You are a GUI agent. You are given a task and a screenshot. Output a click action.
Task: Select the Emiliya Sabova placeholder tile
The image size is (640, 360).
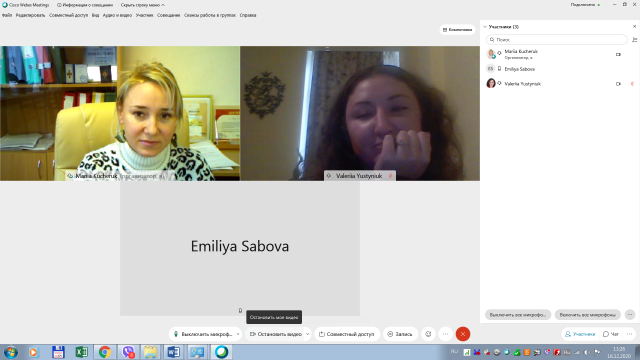tap(240, 248)
